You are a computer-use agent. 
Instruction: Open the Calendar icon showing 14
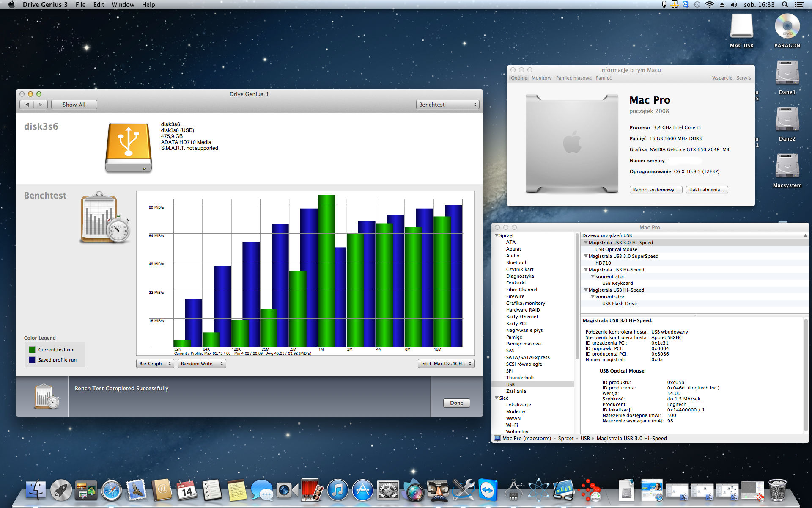(x=187, y=490)
